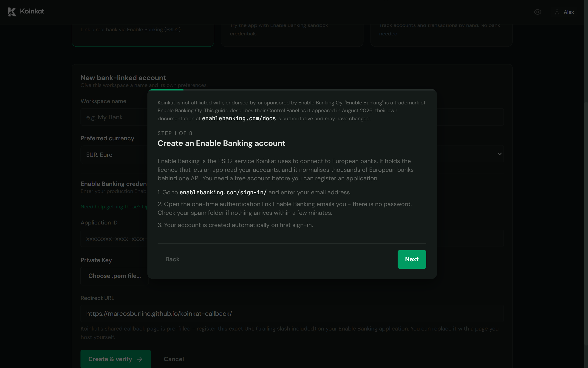Click 'Create an Enable Banking account' heading
The width and height of the screenshot is (588, 368).
(x=221, y=143)
